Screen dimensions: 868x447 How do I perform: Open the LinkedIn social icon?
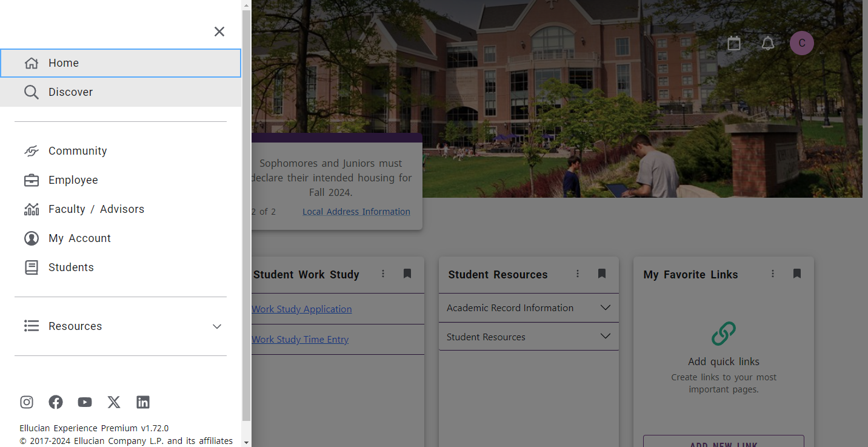coord(143,402)
